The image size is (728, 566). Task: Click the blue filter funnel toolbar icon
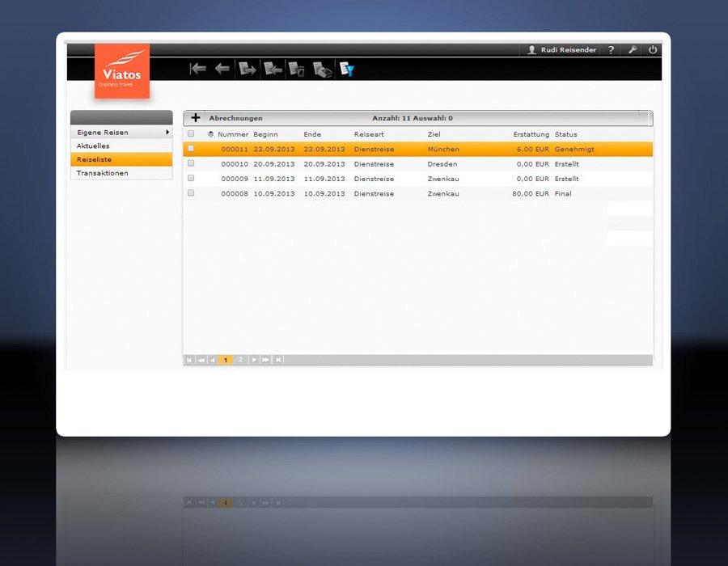[x=347, y=69]
